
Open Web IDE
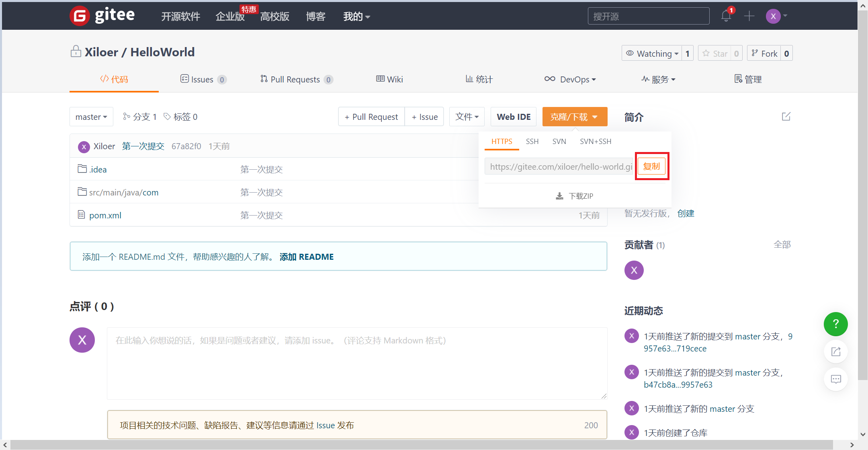click(x=514, y=117)
